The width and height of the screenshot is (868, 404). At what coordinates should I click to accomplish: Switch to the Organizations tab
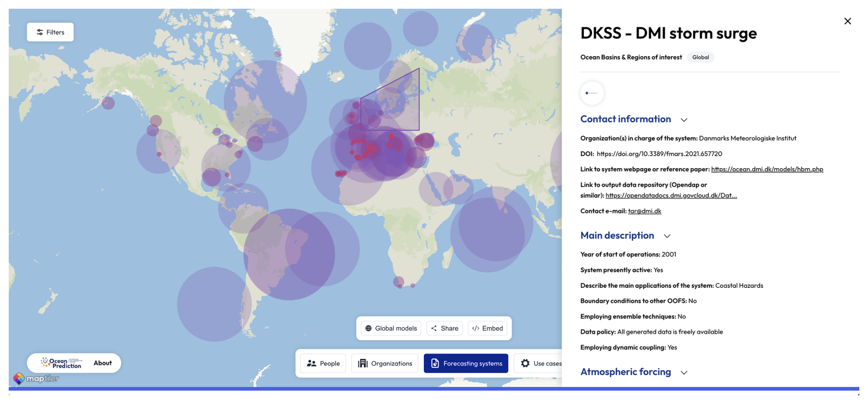tap(385, 364)
